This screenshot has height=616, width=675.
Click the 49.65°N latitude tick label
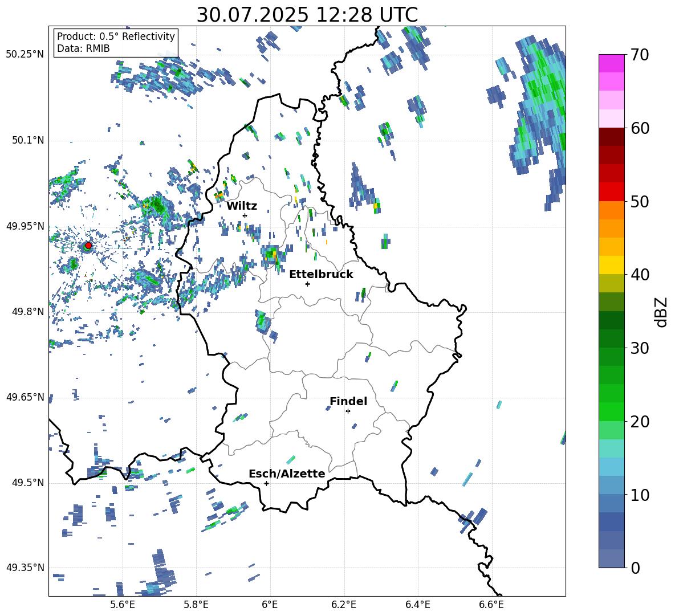25,397
